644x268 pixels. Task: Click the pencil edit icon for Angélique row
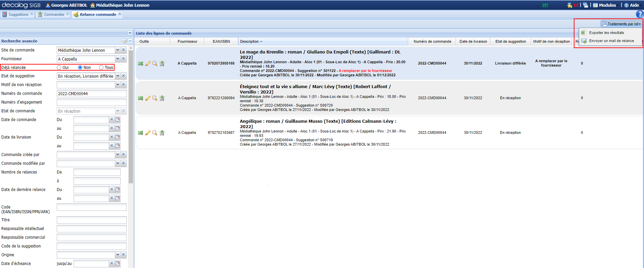pos(148,133)
